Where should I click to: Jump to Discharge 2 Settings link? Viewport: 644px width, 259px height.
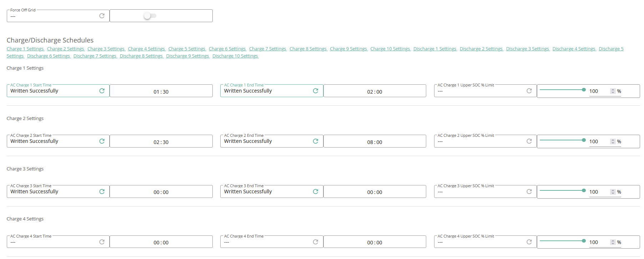[x=481, y=49]
